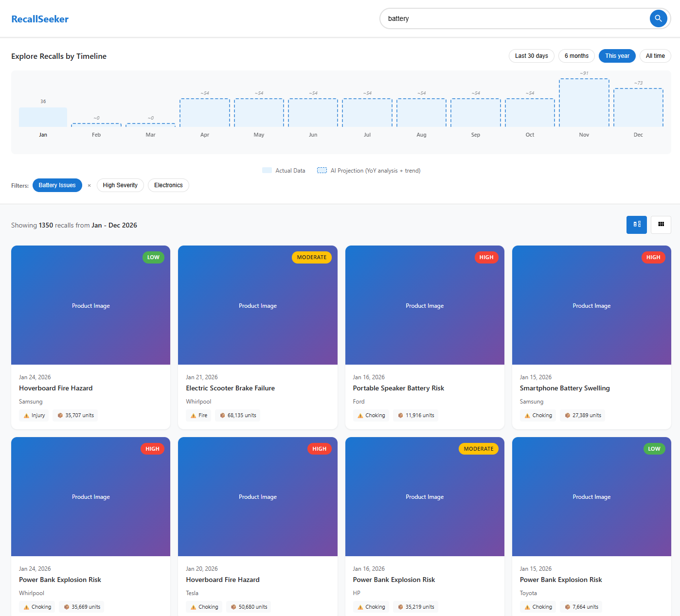Select the grid view icon
The height and width of the screenshot is (616, 680).
click(x=661, y=225)
